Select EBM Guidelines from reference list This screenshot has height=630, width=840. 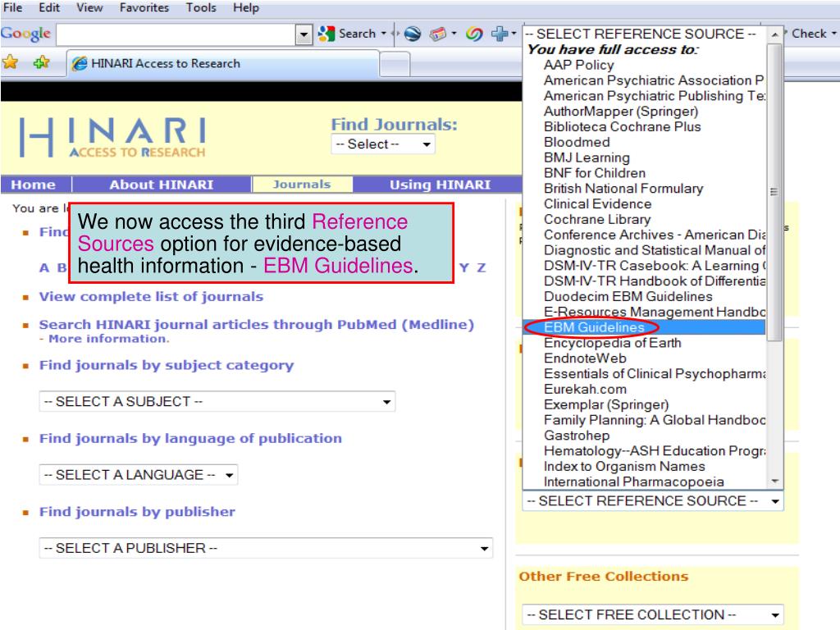pyautogui.click(x=644, y=327)
